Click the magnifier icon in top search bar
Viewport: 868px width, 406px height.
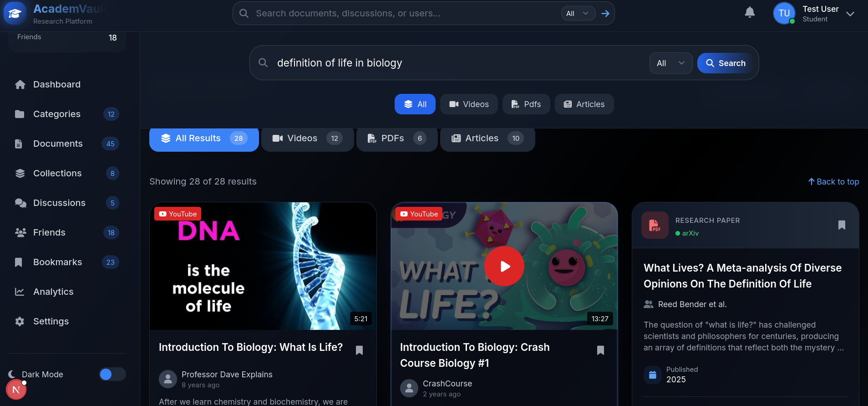point(244,13)
